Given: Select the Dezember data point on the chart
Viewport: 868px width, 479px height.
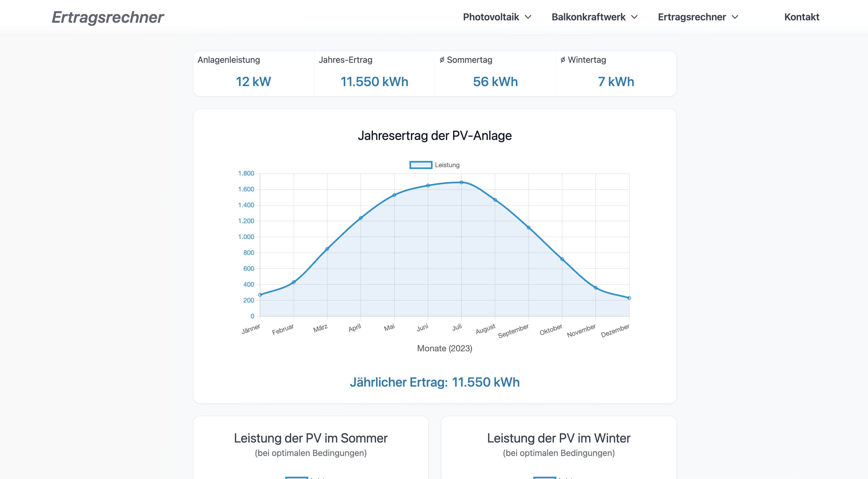Looking at the screenshot, I should point(629,298).
